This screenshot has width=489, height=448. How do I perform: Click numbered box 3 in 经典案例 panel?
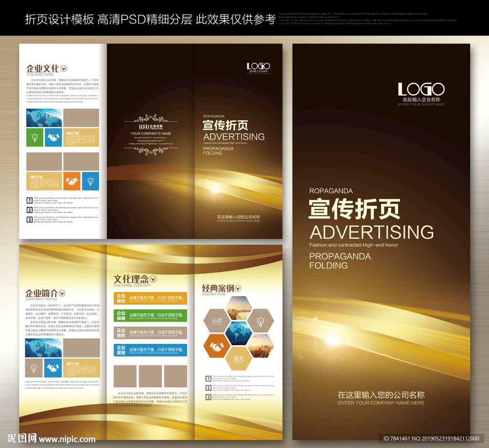click(208, 397)
